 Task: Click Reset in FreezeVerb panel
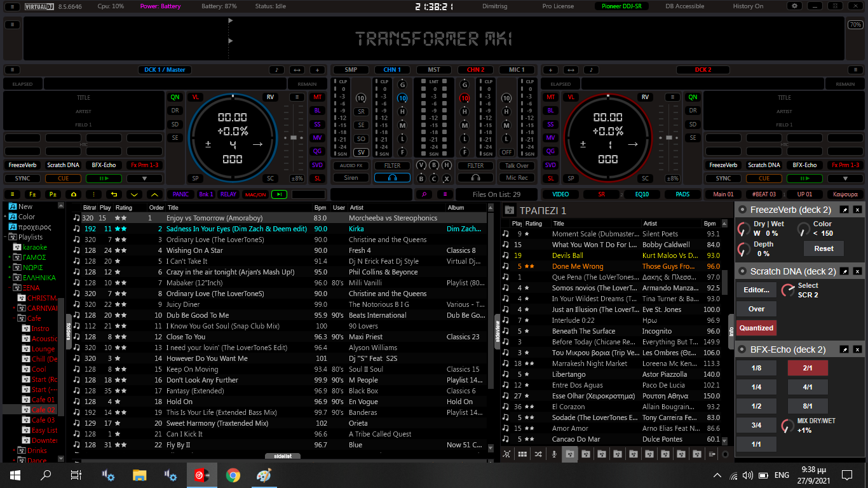click(824, 248)
